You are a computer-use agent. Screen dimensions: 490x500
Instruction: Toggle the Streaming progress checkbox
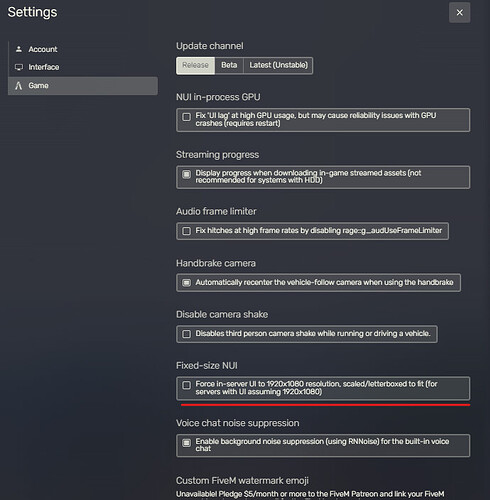coord(187,174)
